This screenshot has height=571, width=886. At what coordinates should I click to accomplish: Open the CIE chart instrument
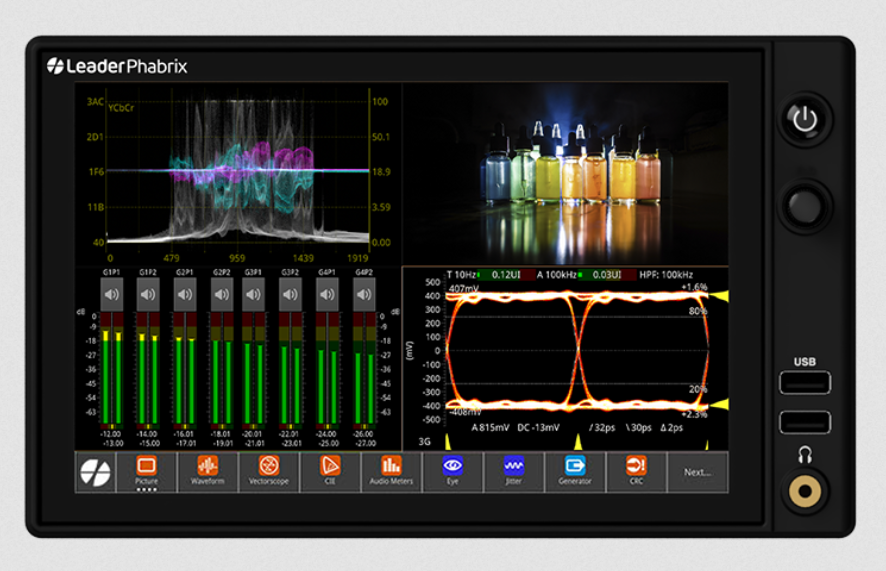coord(330,471)
